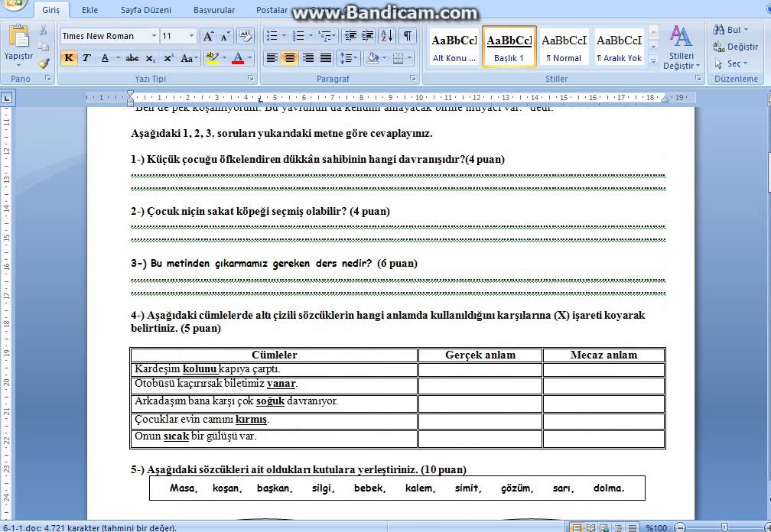The image size is (771, 532).
Task: Toggle align text left
Action: 272,58
